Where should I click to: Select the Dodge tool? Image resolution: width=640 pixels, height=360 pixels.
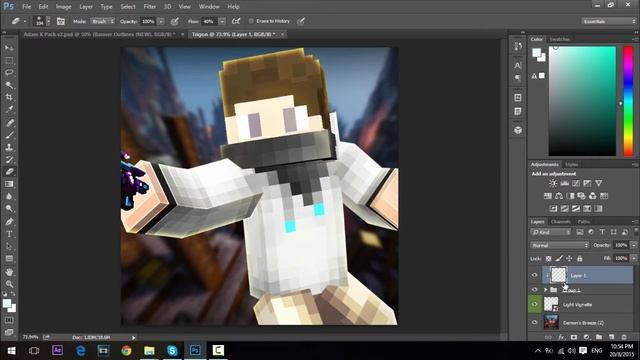(9, 209)
